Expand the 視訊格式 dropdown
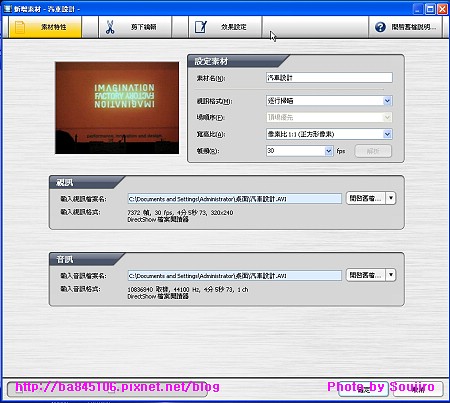 click(387, 101)
